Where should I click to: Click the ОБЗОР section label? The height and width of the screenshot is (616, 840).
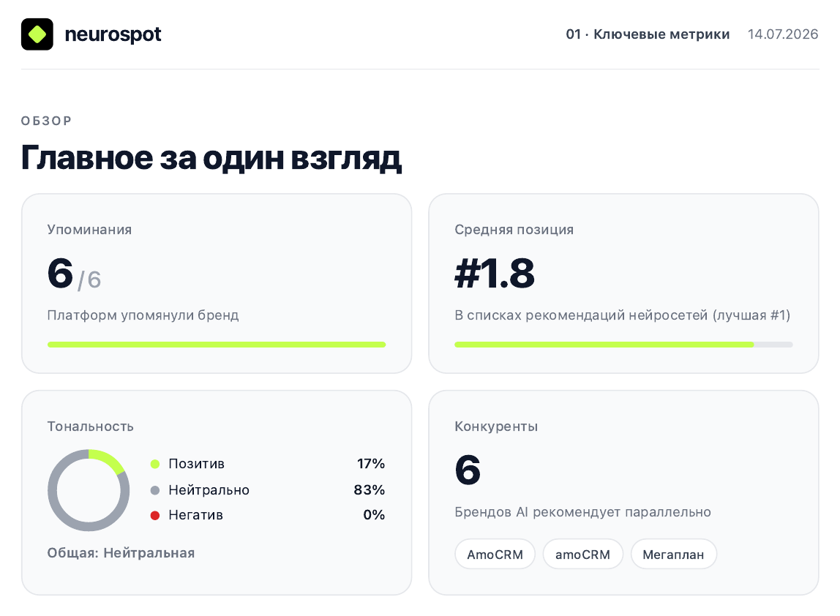pos(47,121)
